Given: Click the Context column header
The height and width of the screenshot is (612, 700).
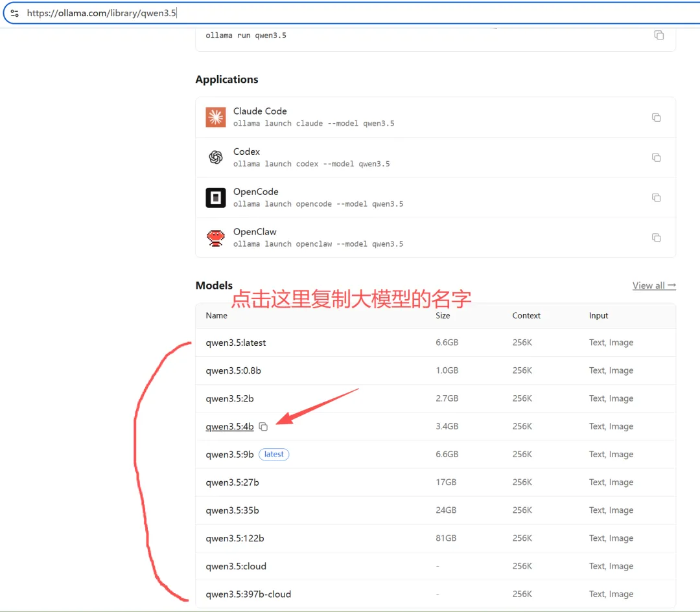Looking at the screenshot, I should [x=526, y=315].
